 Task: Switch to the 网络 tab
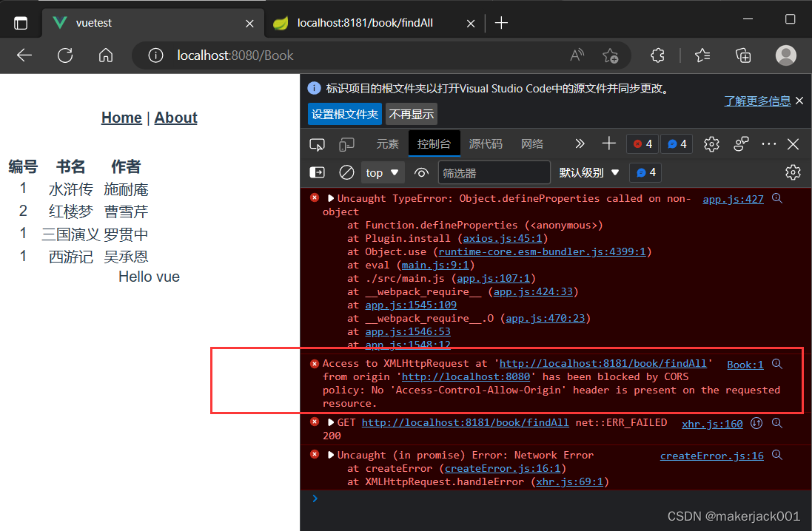tap(531, 144)
